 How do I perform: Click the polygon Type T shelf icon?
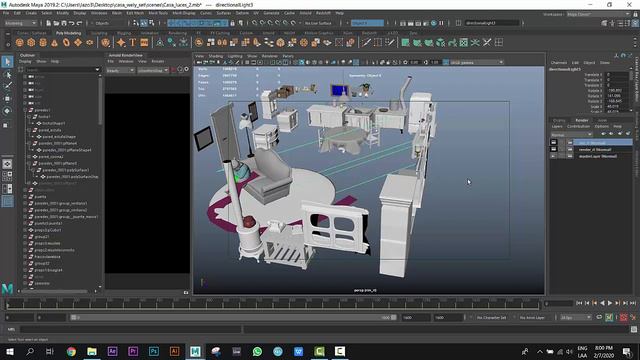[x=133, y=42]
